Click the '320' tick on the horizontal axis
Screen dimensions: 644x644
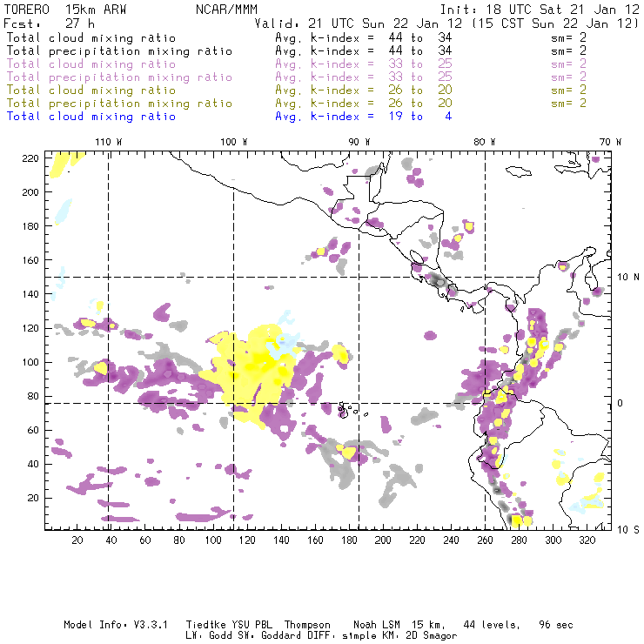pyautogui.click(x=587, y=540)
